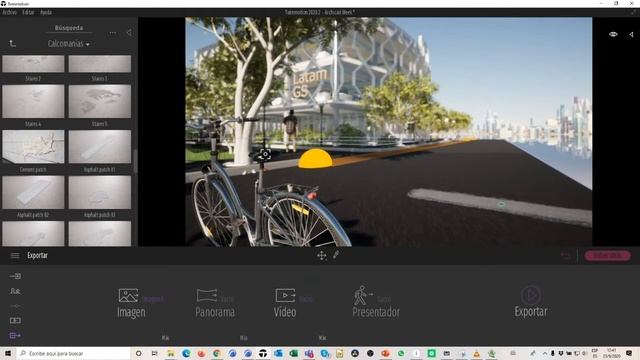Choose Panorama export type
640x360 pixels.
pyautogui.click(x=215, y=303)
